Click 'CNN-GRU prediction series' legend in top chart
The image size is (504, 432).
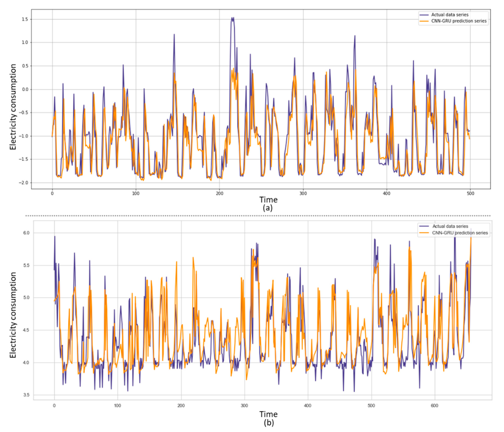[x=459, y=21]
